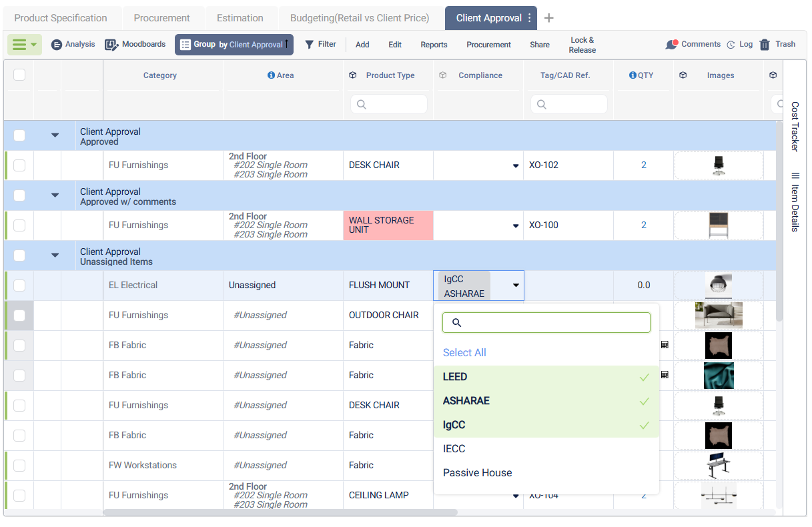Open the green hamburger menu button
The image size is (812, 527).
tap(25, 45)
